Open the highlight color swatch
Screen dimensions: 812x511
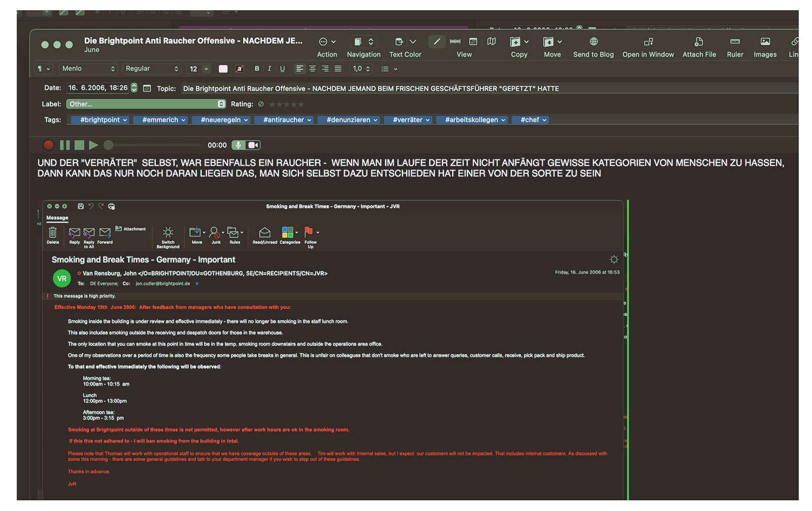pos(240,69)
